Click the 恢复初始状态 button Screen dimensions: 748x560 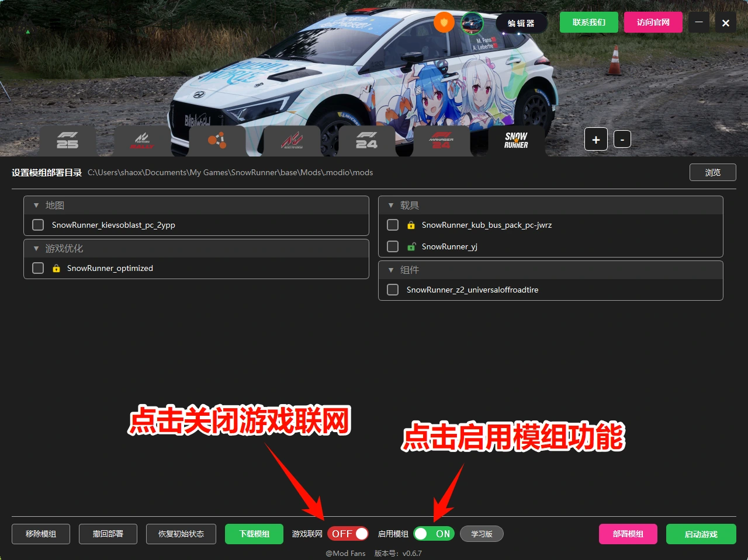coord(181,534)
